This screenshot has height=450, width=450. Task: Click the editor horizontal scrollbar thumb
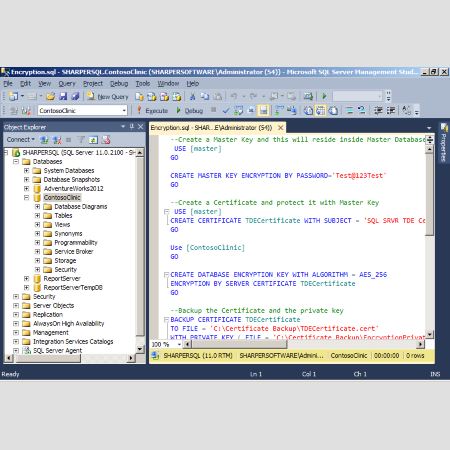239,344
